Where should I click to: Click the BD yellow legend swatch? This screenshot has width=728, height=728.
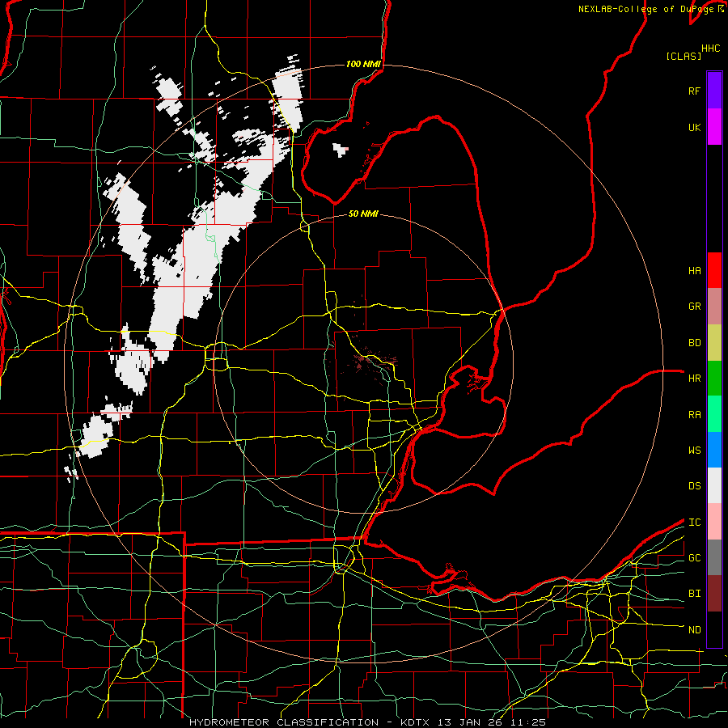tap(714, 342)
